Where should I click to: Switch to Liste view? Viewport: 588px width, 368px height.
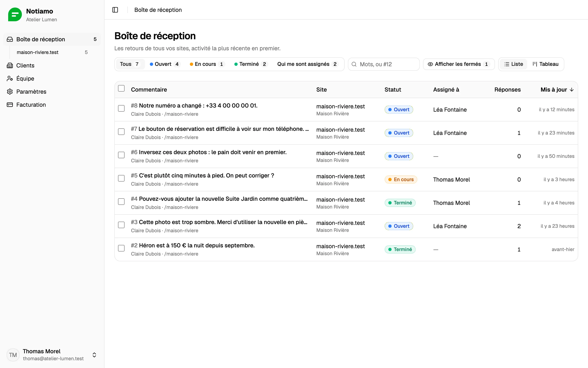(513, 64)
